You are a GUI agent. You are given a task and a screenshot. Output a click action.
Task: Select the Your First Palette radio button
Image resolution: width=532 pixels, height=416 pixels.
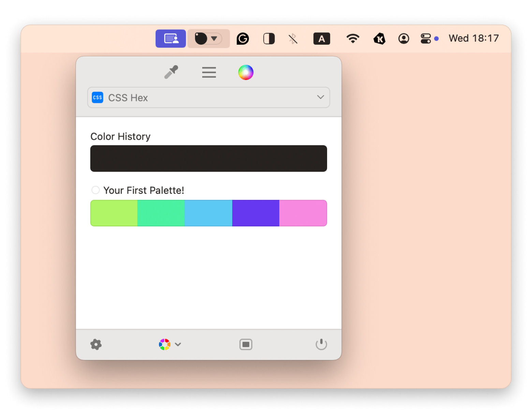[95, 190]
